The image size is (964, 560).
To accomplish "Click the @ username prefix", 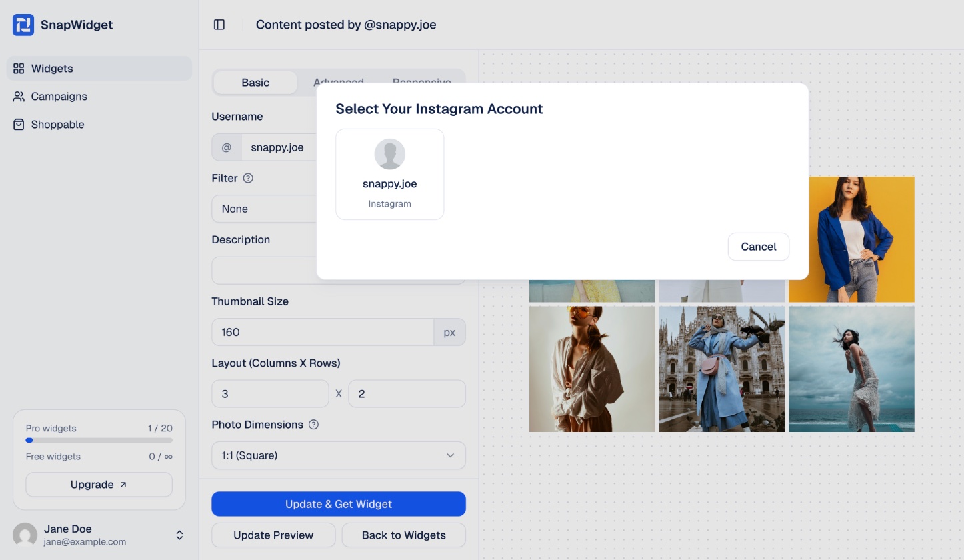I will (227, 147).
